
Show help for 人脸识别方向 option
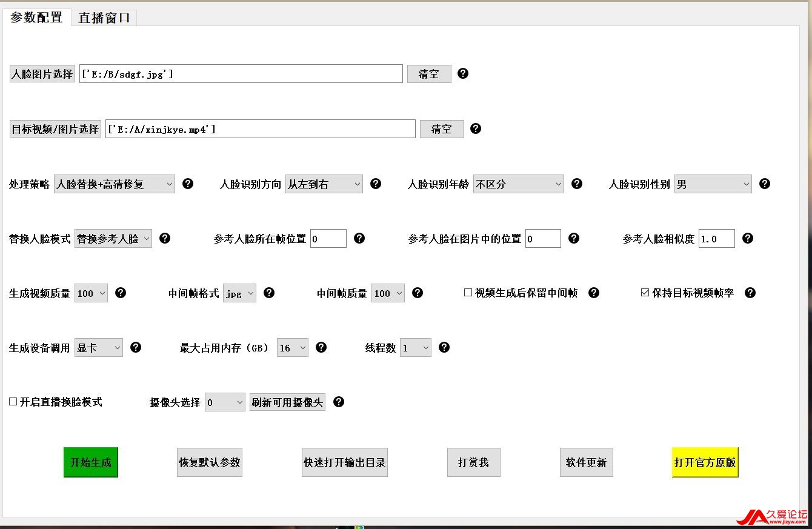pos(376,184)
